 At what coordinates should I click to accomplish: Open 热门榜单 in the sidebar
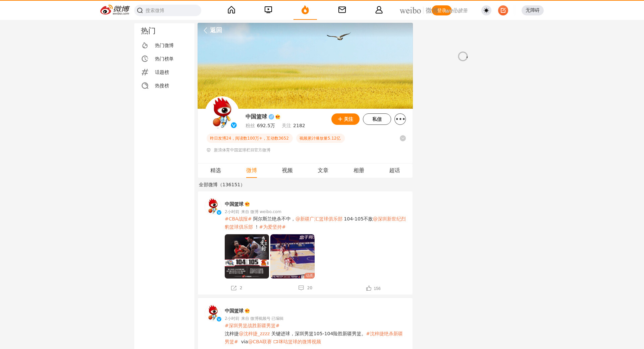[x=164, y=59]
